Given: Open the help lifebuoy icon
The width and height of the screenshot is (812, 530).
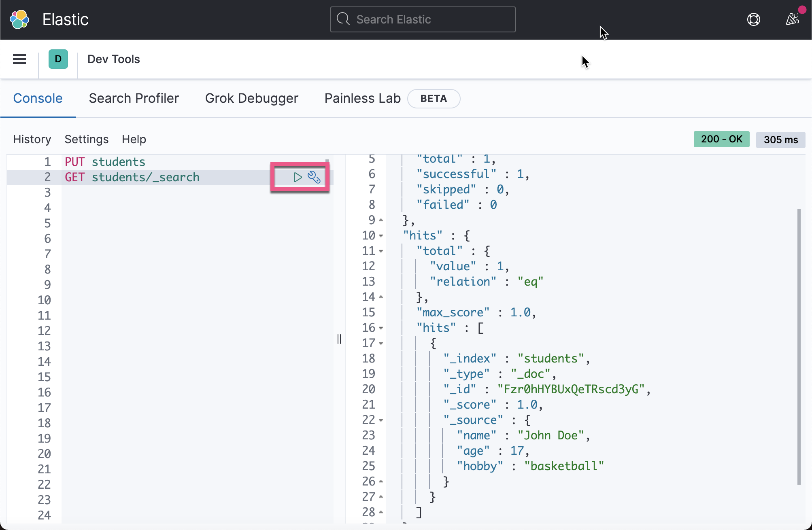Looking at the screenshot, I should [x=753, y=19].
